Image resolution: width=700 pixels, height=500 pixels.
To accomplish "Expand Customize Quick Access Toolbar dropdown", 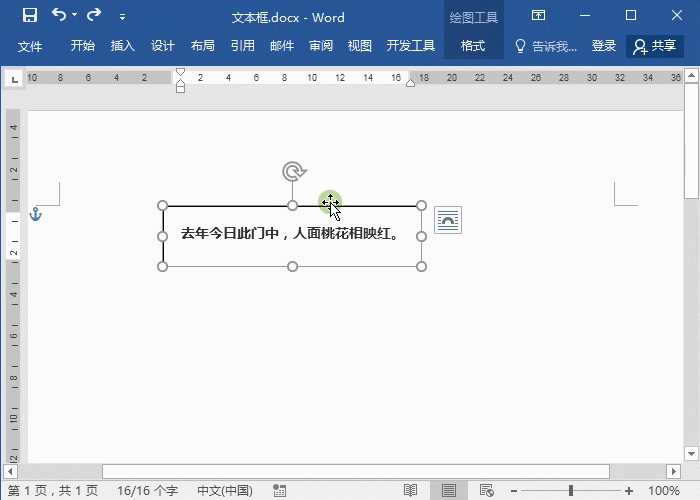I will [x=122, y=17].
